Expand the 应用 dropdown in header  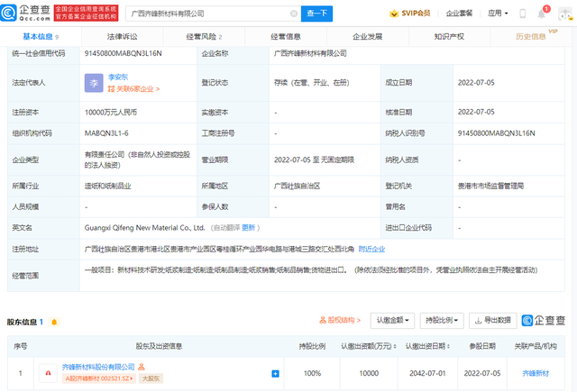tap(499, 14)
